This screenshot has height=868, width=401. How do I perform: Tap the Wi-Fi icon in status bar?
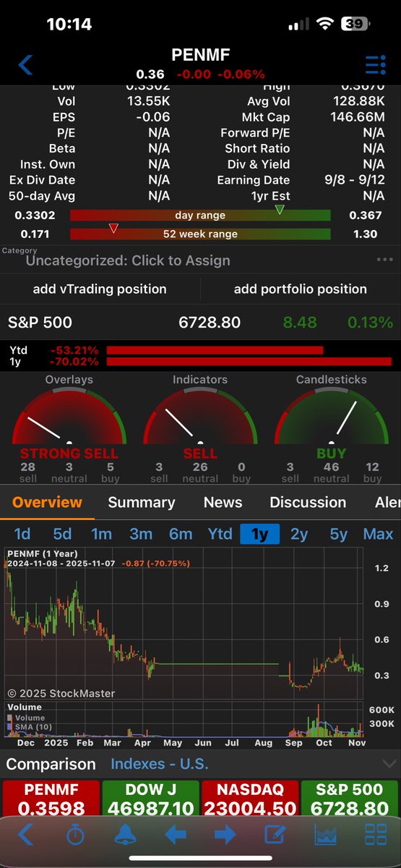(324, 24)
